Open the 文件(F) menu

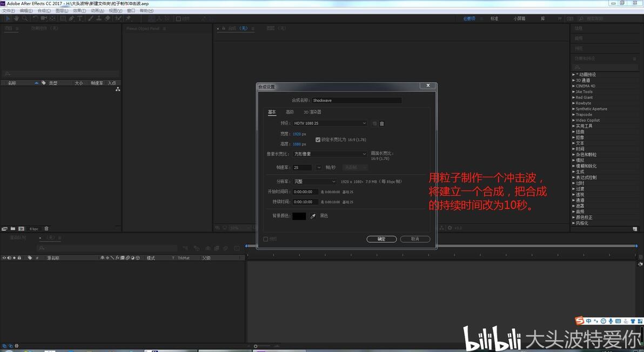9,11
